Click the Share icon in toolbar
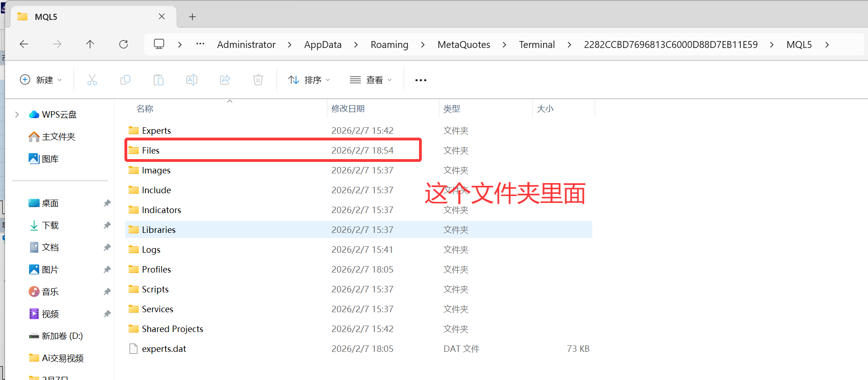Screen dimensions: 868x380 pos(225,80)
